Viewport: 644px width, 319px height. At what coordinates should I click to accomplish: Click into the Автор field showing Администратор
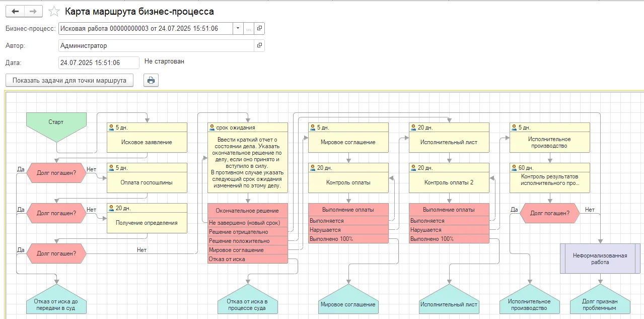pos(156,45)
